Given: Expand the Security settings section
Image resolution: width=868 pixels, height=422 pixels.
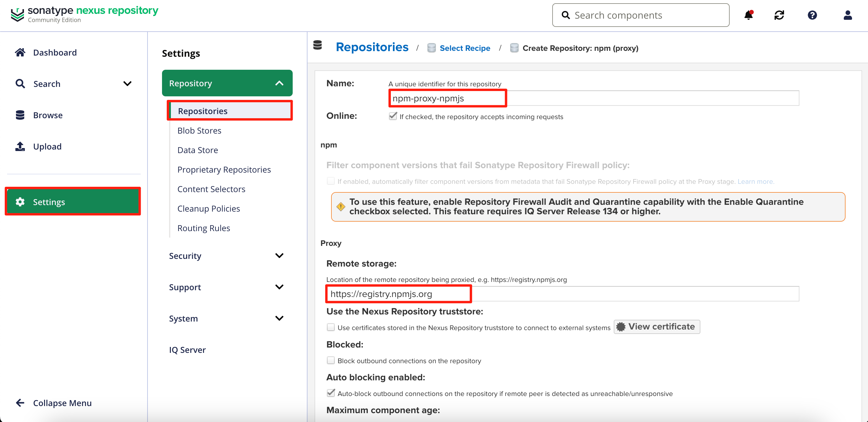Looking at the screenshot, I should pos(279,256).
